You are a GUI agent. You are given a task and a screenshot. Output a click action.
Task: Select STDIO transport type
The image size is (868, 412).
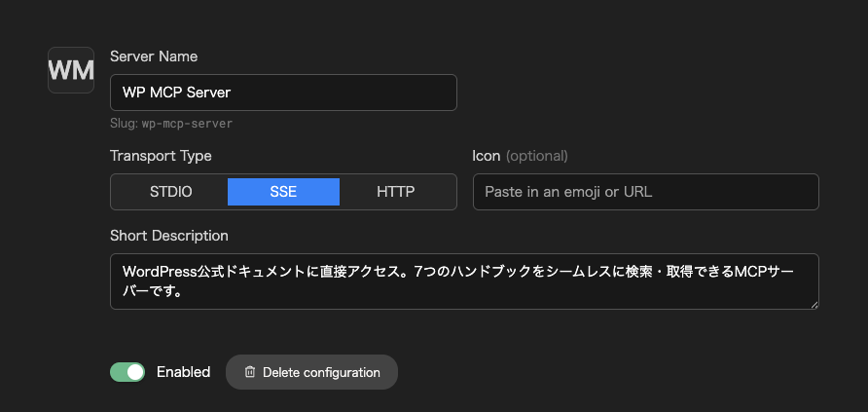[x=170, y=192]
